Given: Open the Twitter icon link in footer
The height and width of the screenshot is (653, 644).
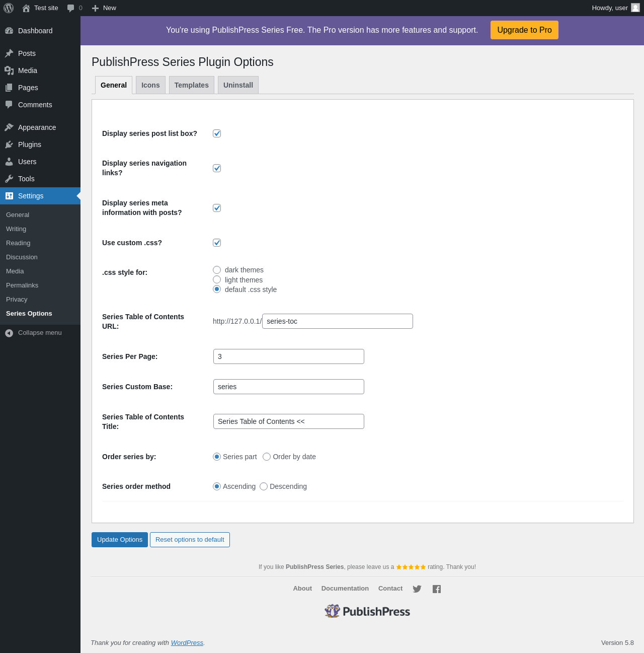Looking at the screenshot, I should [417, 589].
